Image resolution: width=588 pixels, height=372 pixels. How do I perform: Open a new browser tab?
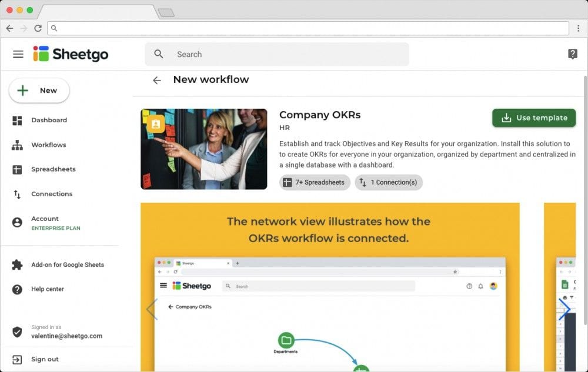pyautogui.click(x=166, y=13)
